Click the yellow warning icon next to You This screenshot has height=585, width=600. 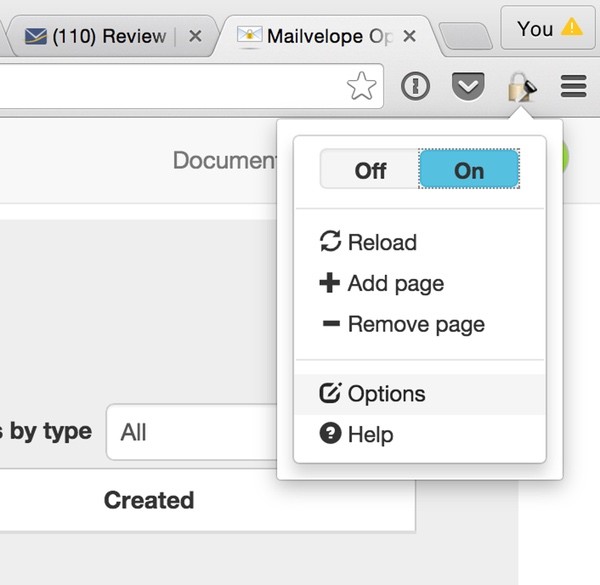pyautogui.click(x=571, y=28)
